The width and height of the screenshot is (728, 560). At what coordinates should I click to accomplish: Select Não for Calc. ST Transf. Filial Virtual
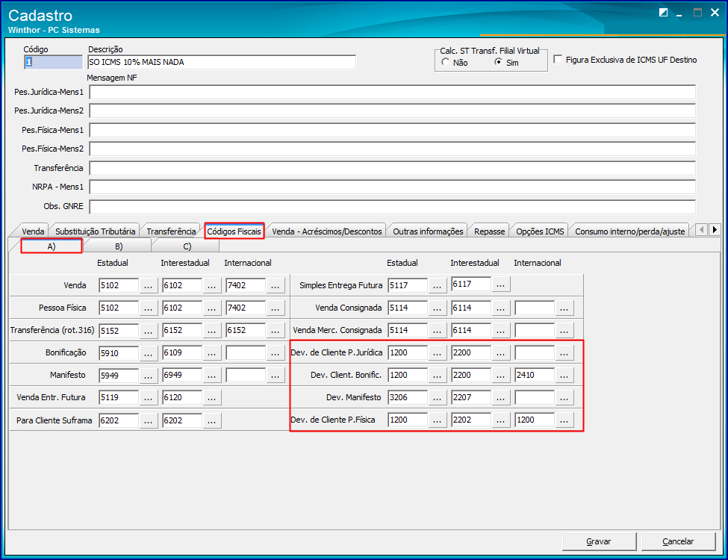(455, 63)
